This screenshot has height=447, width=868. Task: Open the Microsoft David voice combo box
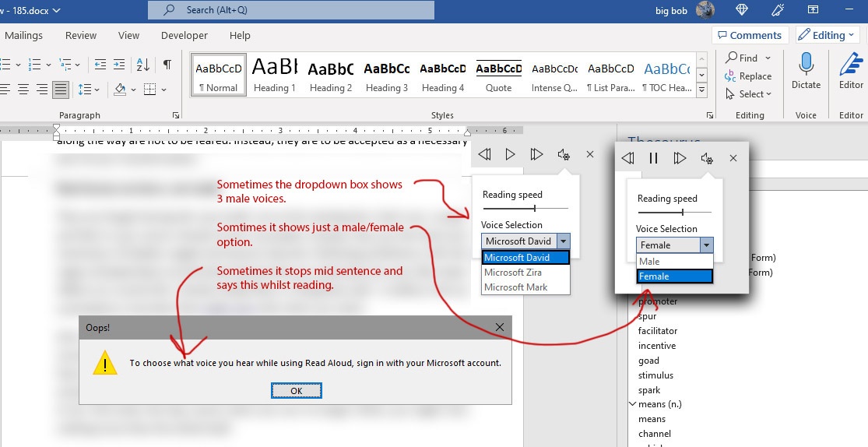click(x=525, y=241)
